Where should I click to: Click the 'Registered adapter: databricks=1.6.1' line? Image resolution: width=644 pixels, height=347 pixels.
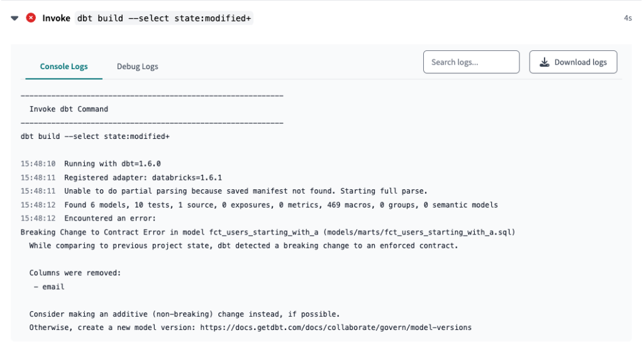tap(143, 177)
